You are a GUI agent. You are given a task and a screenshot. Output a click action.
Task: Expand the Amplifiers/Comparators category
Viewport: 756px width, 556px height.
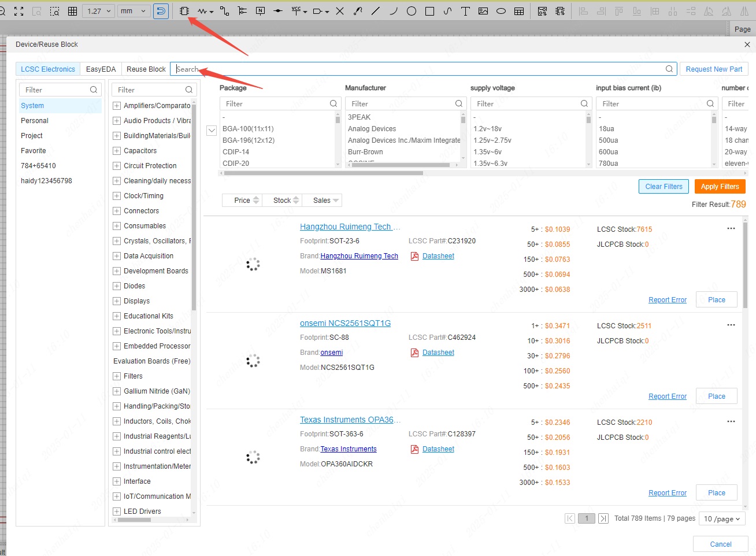(117, 106)
